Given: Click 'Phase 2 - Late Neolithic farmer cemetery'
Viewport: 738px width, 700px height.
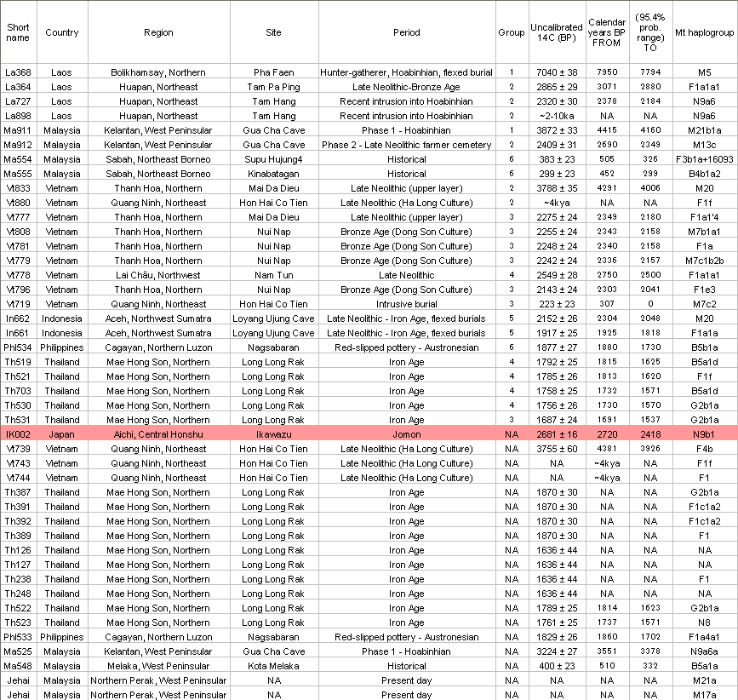Looking at the screenshot, I should point(407,145).
